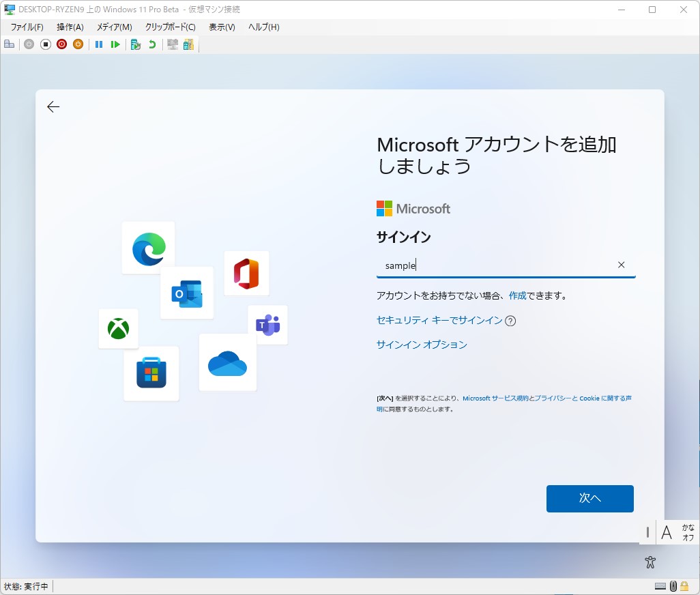This screenshot has height=595, width=700.
Task: Click the keyboard icon in the status bar
Action: [x=660, y=585]
